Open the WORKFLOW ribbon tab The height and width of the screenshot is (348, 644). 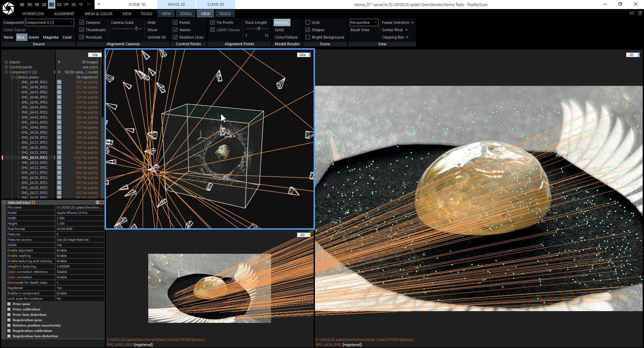[33, 14]
